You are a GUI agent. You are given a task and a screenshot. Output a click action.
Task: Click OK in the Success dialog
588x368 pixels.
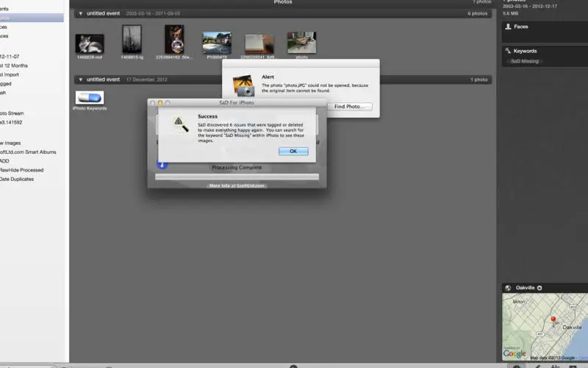293,151
